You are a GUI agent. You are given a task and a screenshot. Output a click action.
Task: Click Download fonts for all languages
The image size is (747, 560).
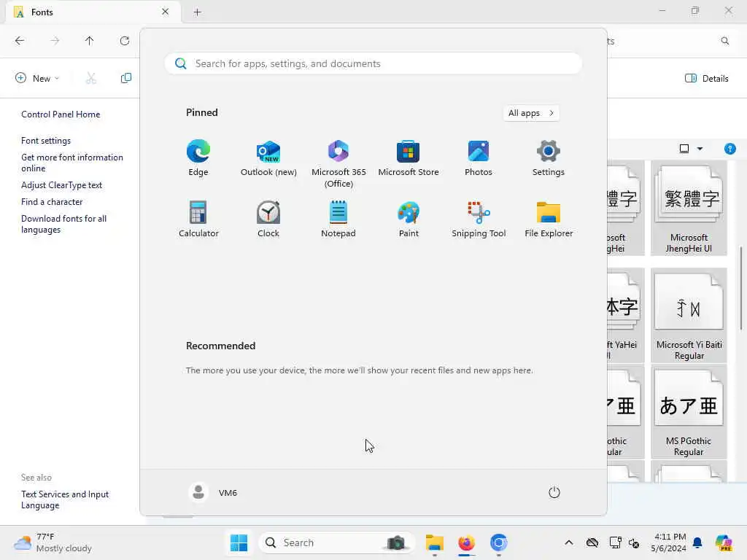[64, 224]
